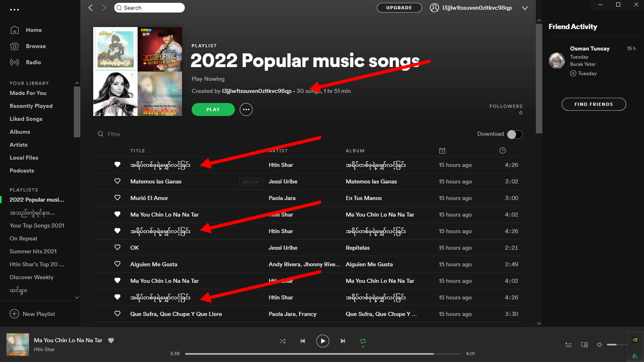Open playlist more options ellipsis
The height and width of the screenshot is (362, 644).
(246, 109)
